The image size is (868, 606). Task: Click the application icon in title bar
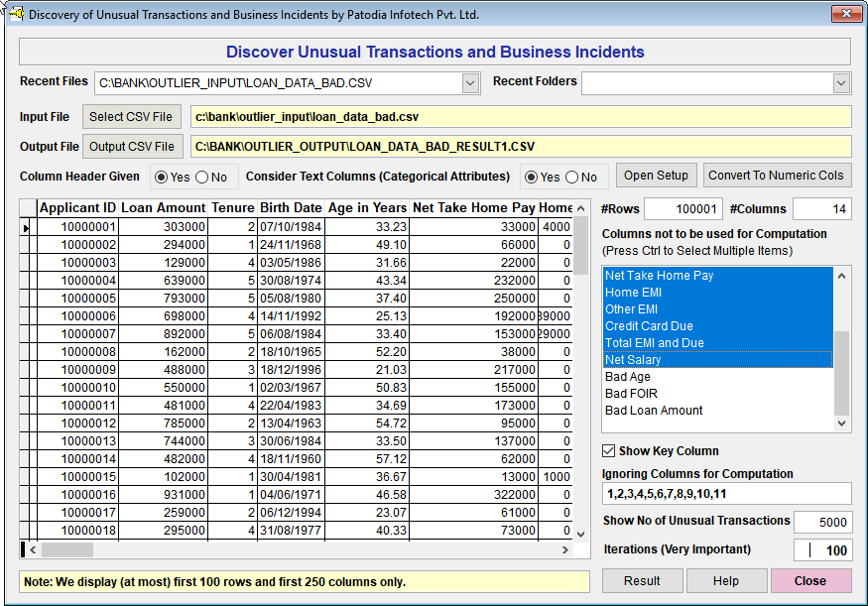[x=14, y=14]
